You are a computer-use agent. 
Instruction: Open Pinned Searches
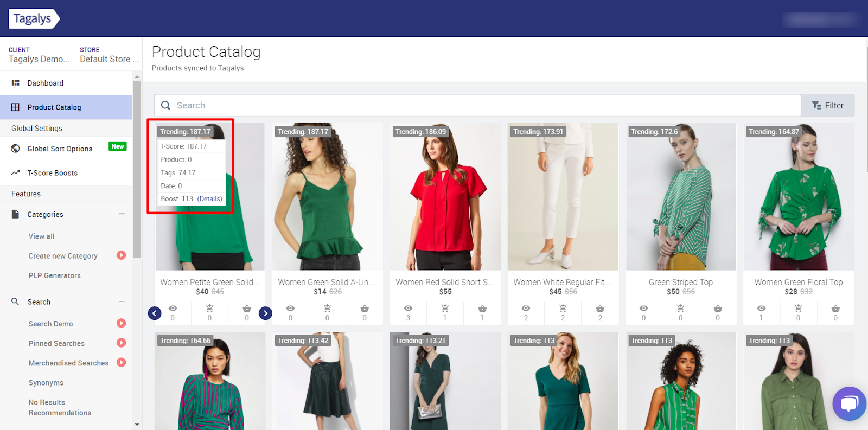point(56,343)
